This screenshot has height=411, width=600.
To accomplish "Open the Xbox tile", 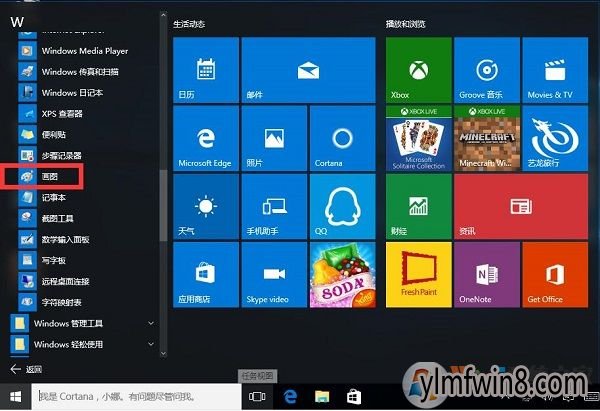I will [x=419, y=70].
